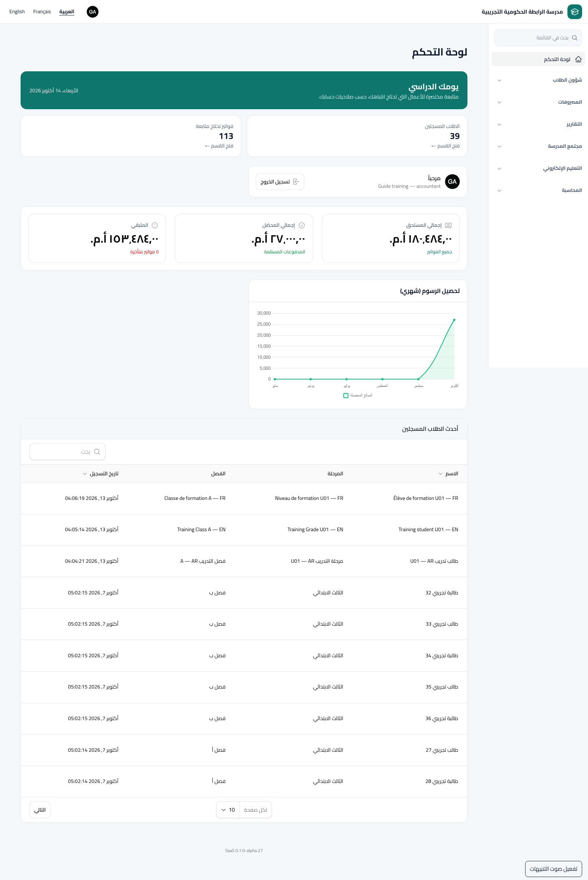Go to next page with التالي button
Image resolution: width=588 pixels, height=880 pixels.
click(40, 810)
